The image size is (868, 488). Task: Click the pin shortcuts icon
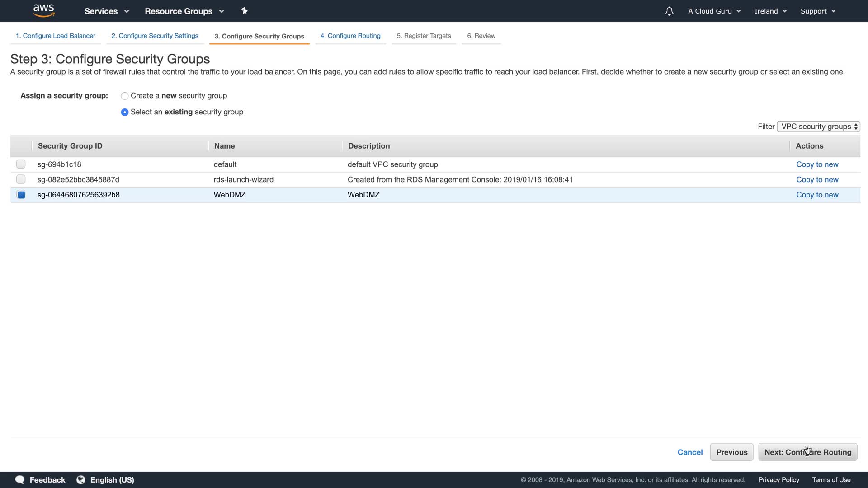245,11
